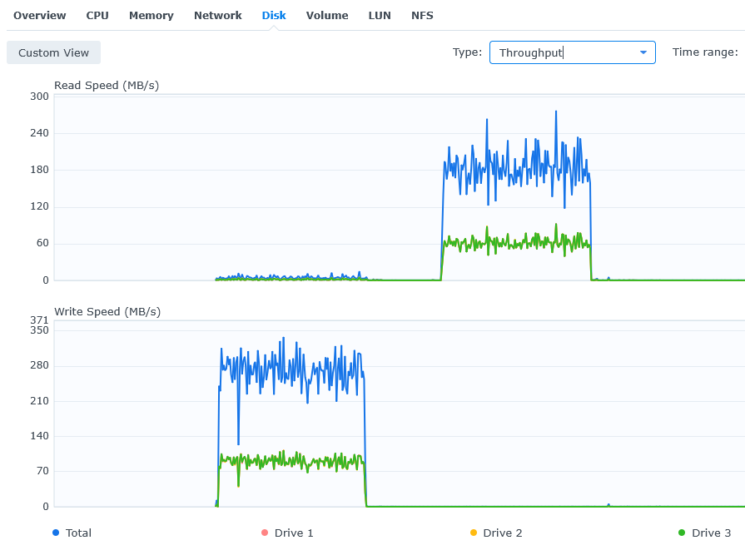Go to the Network tab
Viewport: 745px width, 560px height.
pos(217,15)
